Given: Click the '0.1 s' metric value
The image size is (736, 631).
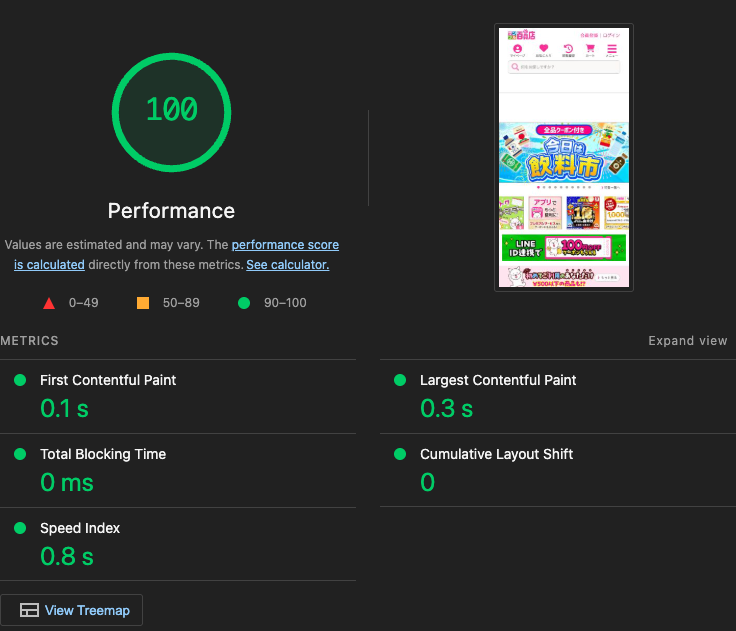Looking at the screenshot, I should 64,408.
